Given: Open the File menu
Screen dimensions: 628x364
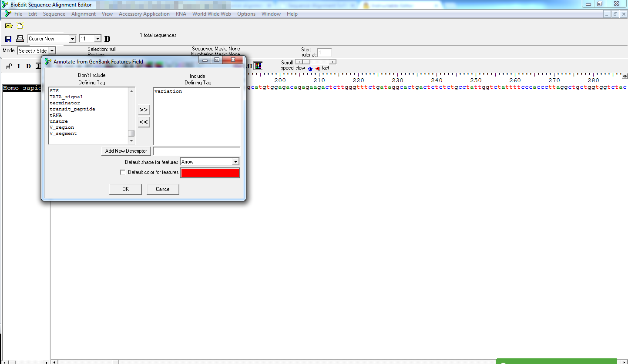Looking at the screenshot, I should coord(18,14).
